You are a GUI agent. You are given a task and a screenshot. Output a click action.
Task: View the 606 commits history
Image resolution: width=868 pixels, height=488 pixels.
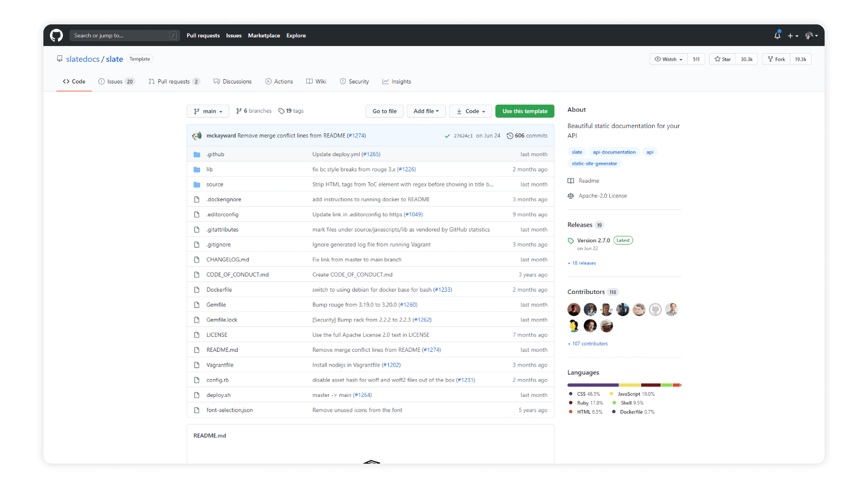527,136
